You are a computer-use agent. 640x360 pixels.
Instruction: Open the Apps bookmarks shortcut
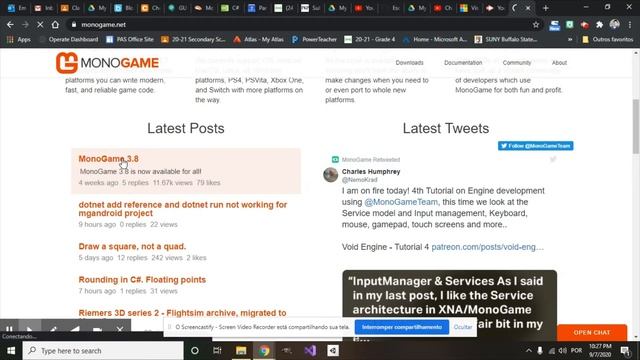pyautogui.click(x=19, y=40)
